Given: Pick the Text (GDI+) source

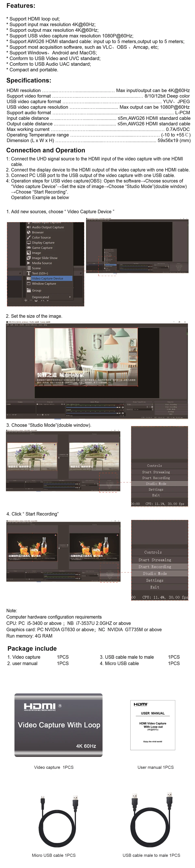Looking at the screenshot, I should coord(40,273).
